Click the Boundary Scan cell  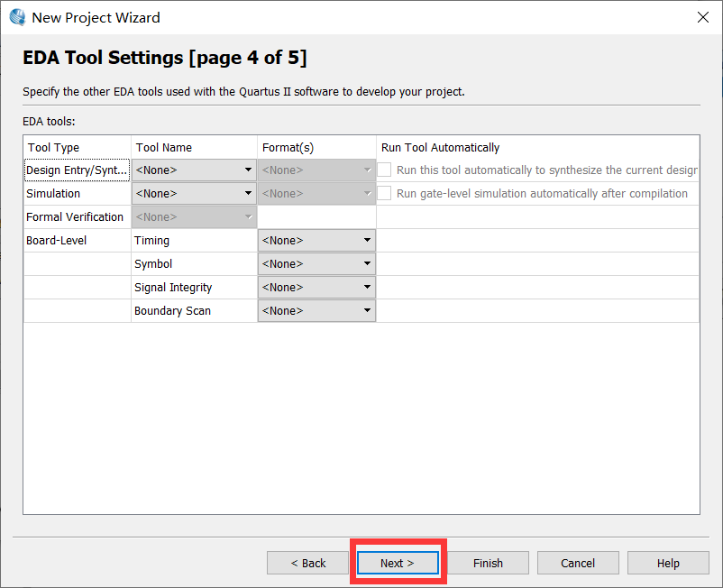tap(194, 311)
